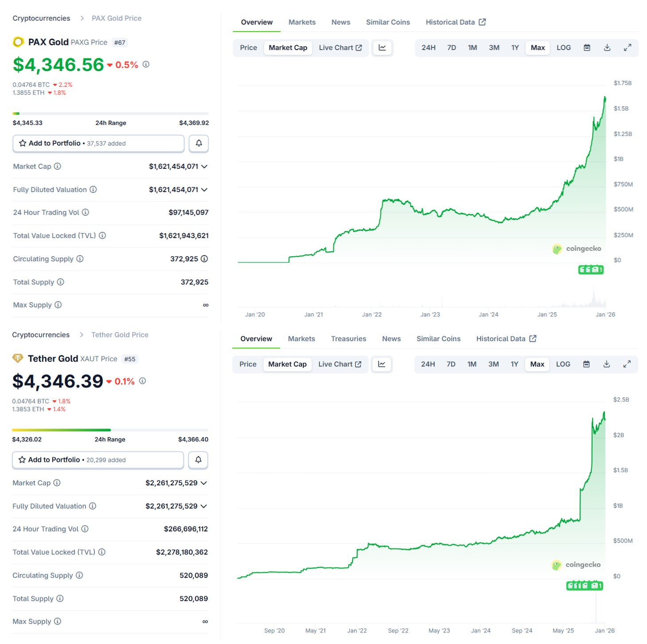The image size is (647, 644).
Task: Add PAX Gold to Portfolio
Action: tap(98, 143)
